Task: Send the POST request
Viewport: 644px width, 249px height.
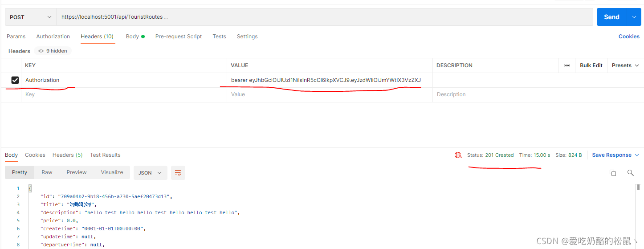Action: (x=611, y=17)
